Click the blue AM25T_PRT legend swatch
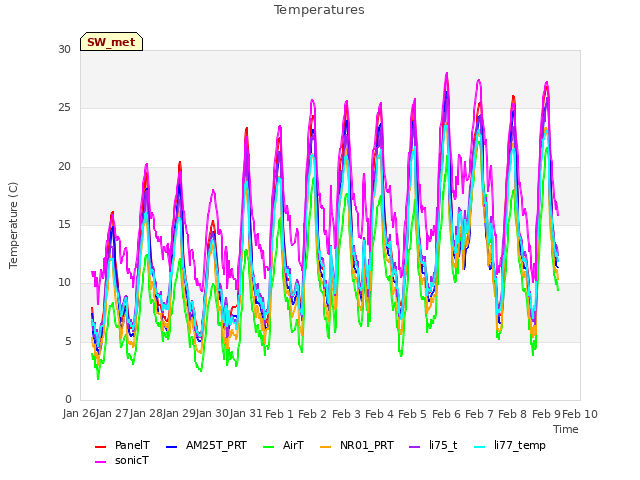 172,447
